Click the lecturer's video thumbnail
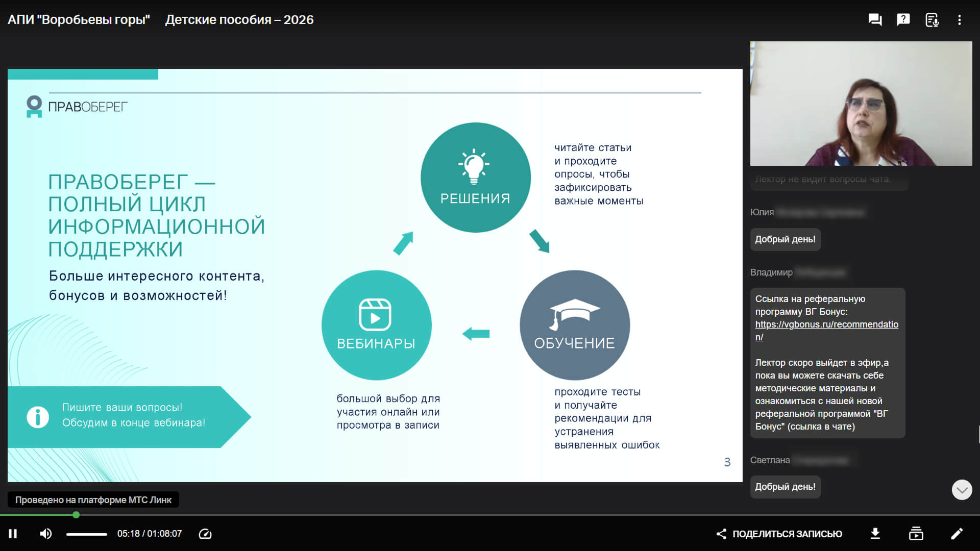Image resolution: width=980 pixels, height=551 pixels. click(x=861, y=104)
